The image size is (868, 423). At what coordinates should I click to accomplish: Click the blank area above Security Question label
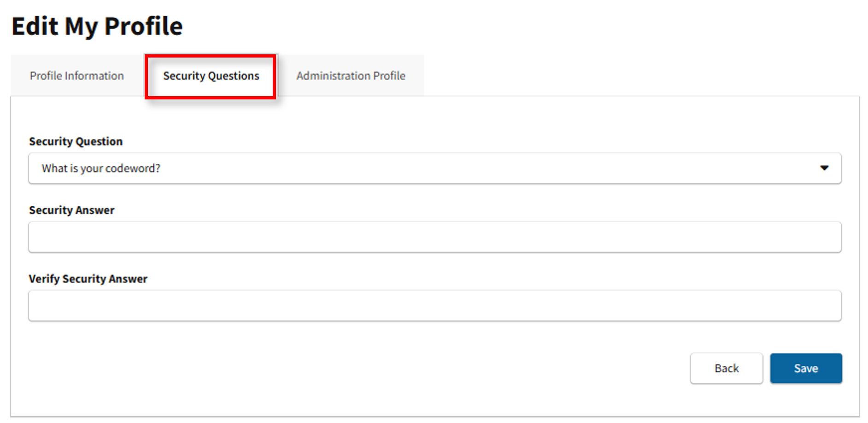(276, 117)
